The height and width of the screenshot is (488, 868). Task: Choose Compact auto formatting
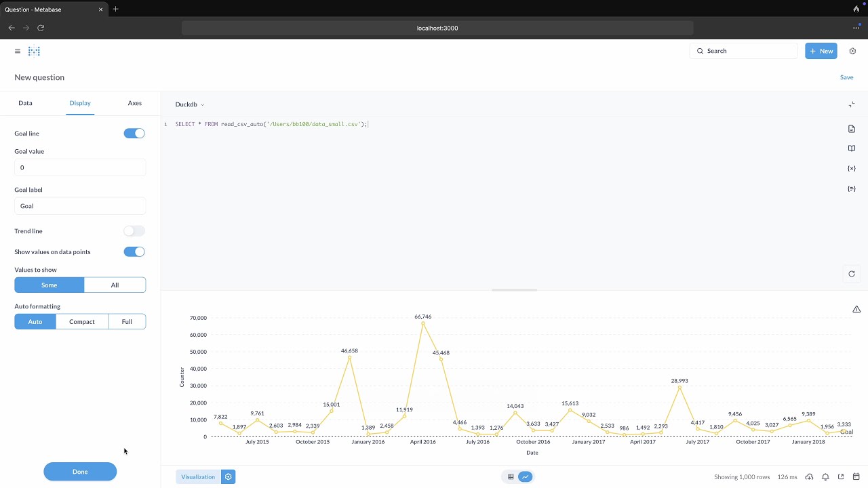82,322
